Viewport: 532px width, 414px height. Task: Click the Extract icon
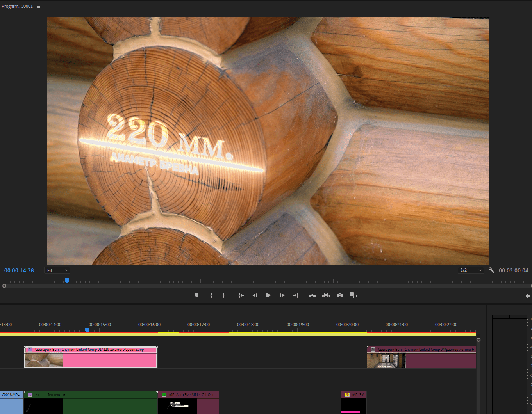pyautogui.click(x=326, y=295)
